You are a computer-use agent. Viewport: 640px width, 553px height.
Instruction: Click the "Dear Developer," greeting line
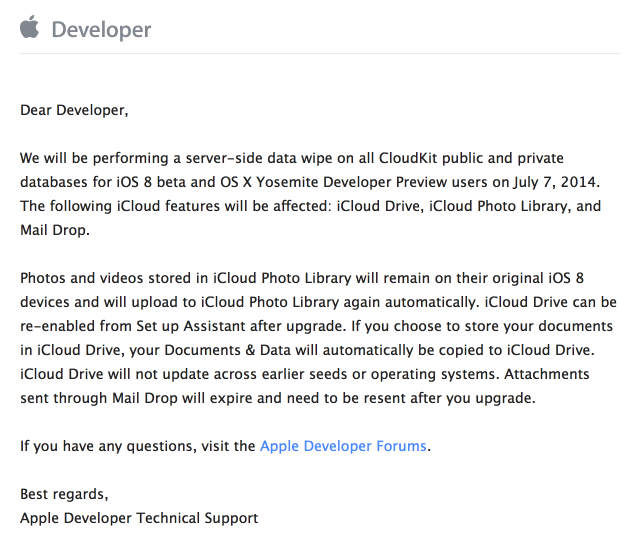[x=74, y=110]
